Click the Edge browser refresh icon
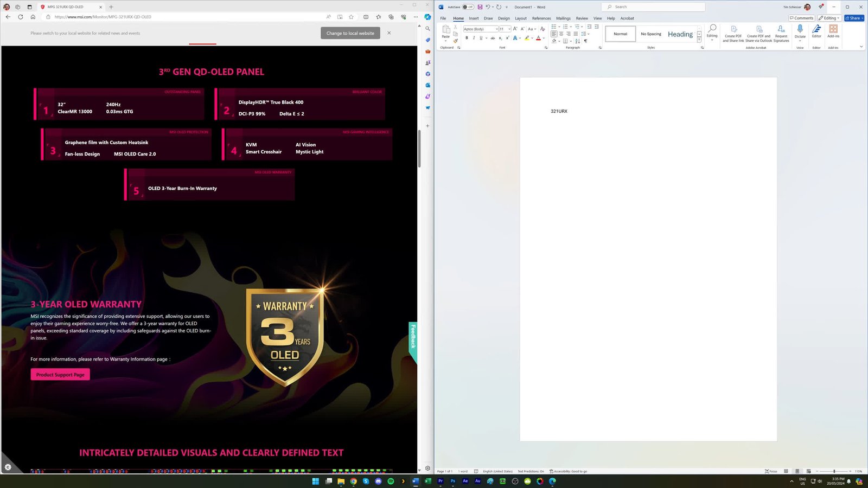868x488 pixels. pos(21,17)
